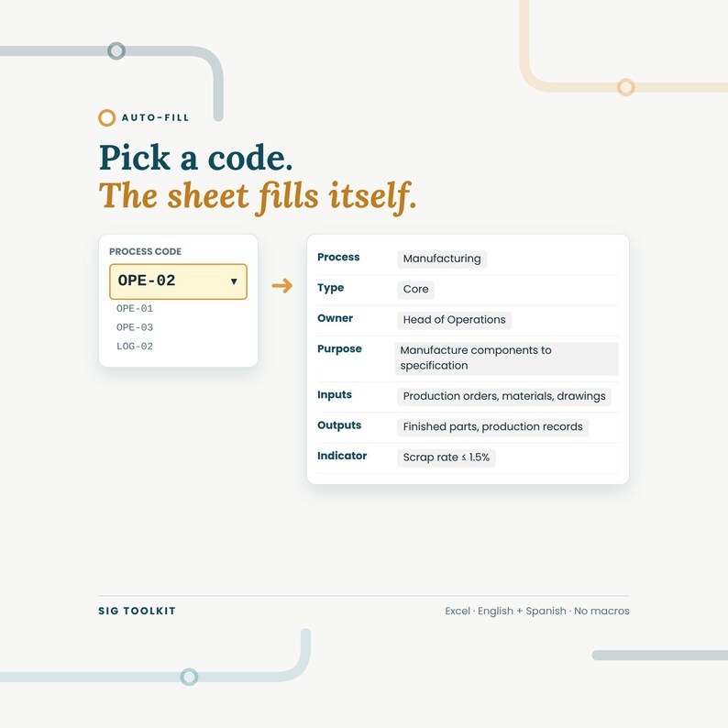Open the OPE-02 process code dropdown
This screenshot has width=728, height=728.
(x=178, y=281)
